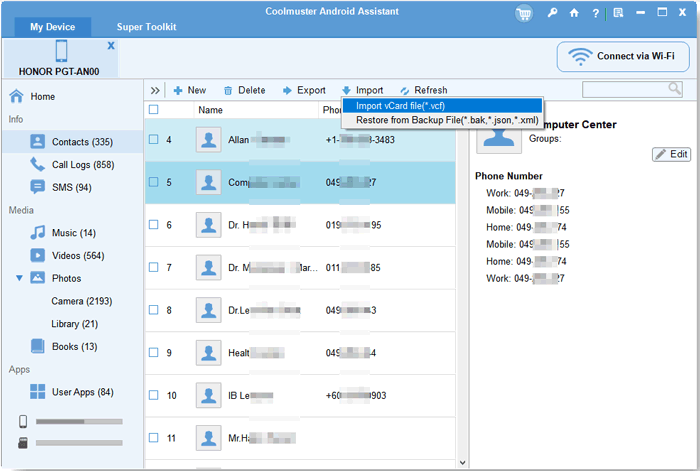This screenshot has width=700, height=471.
Task: Click the key register icon
Action: click(553, 13)
